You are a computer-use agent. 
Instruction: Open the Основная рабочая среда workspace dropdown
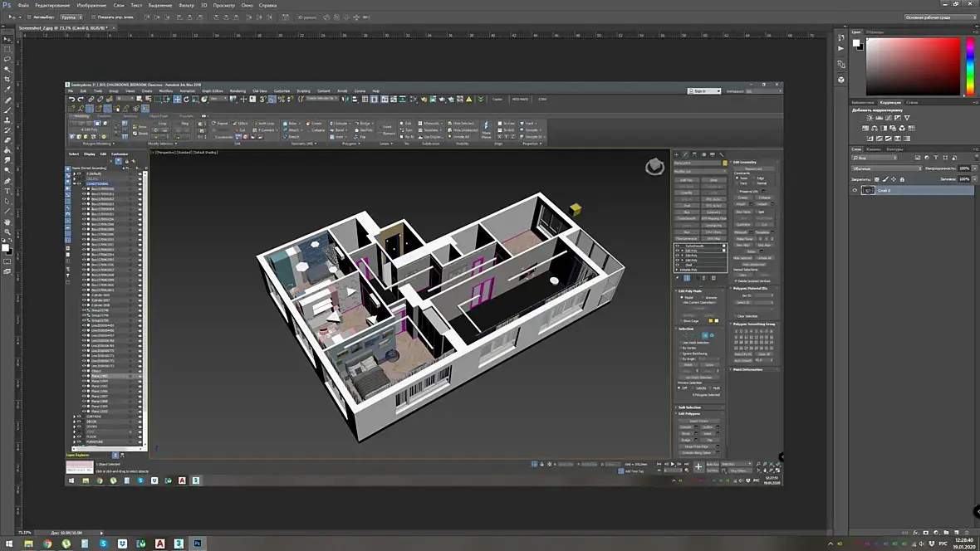938,17
